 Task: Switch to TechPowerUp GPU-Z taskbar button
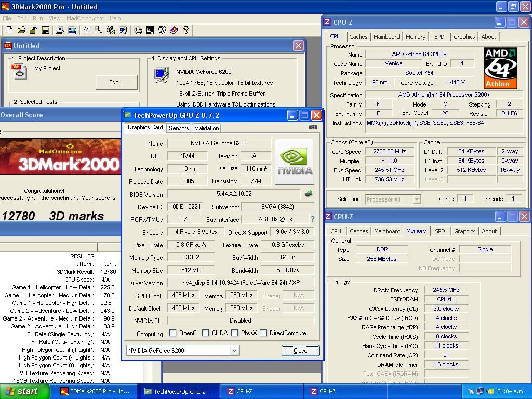click(179, 391)
